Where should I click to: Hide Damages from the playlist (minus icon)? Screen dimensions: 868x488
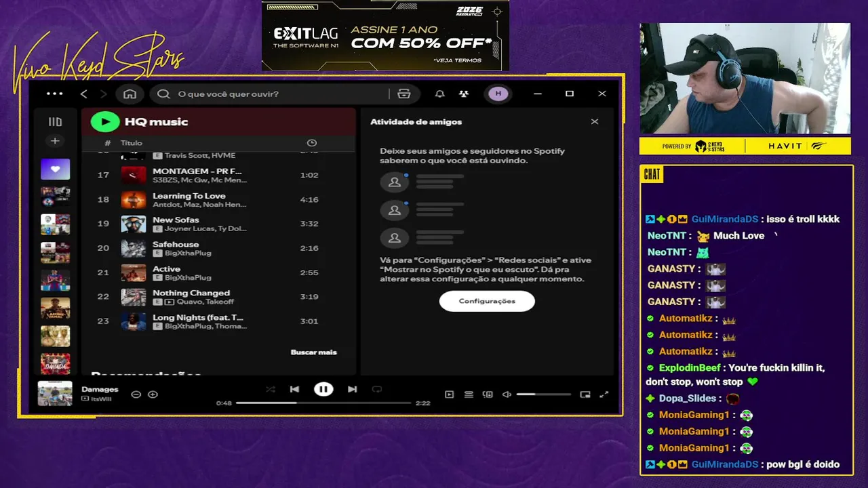(x=136, y=394)
